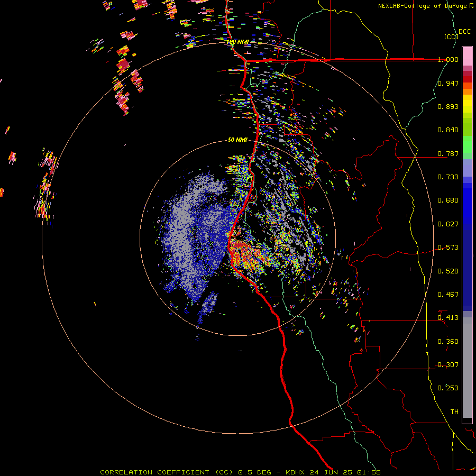
Task: Pick the lavender segment of the color bar
Action: [467, 168]
